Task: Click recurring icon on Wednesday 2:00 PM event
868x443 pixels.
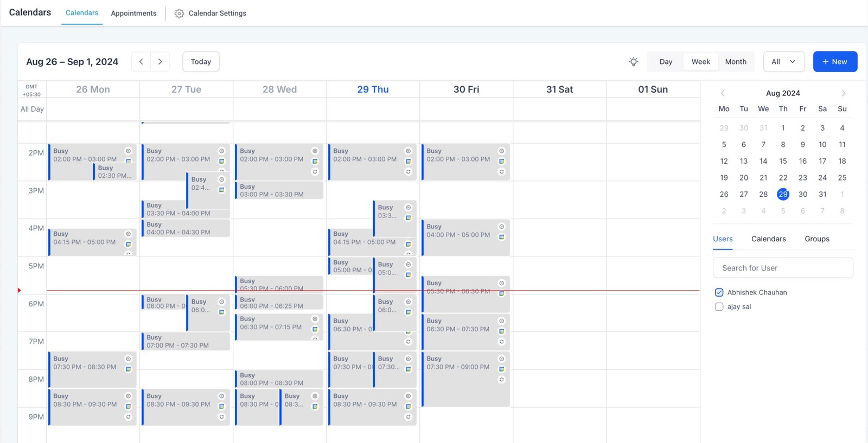Action: point(315,172)
